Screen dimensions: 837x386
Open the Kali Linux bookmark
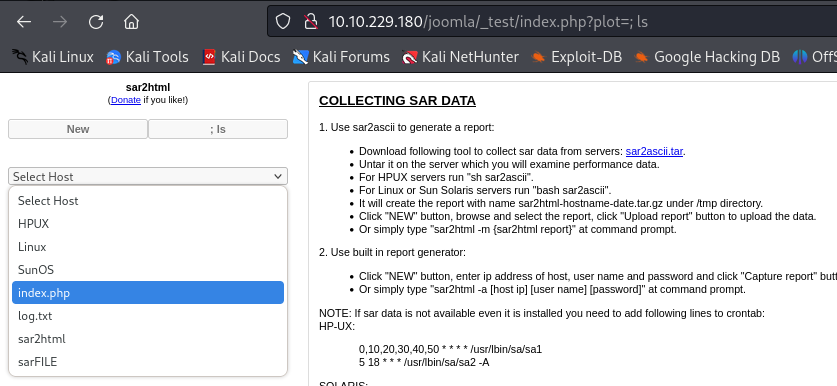point(52,57)
